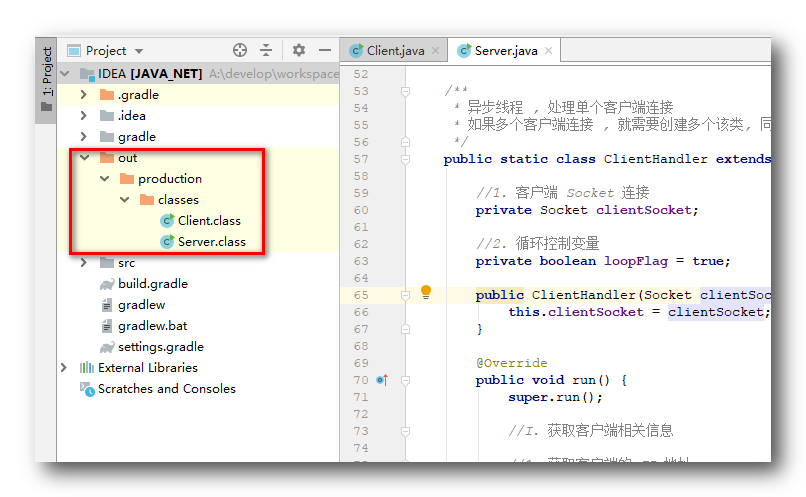Click the Client.class file icon
The image size is (806, 497).
167,220
